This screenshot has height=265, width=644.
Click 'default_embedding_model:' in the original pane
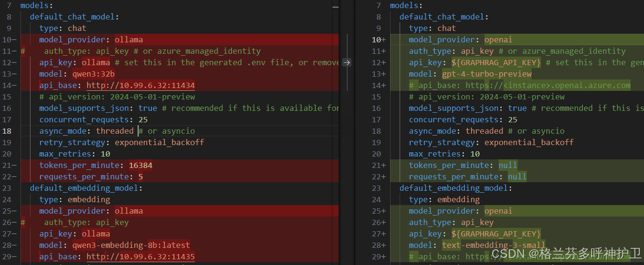(87, 188)
